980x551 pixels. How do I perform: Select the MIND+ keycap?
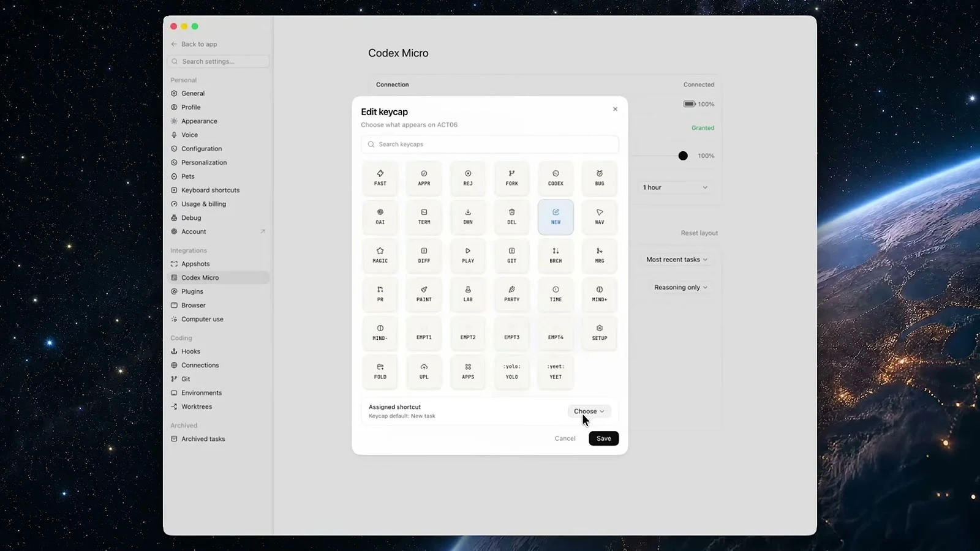600,294
